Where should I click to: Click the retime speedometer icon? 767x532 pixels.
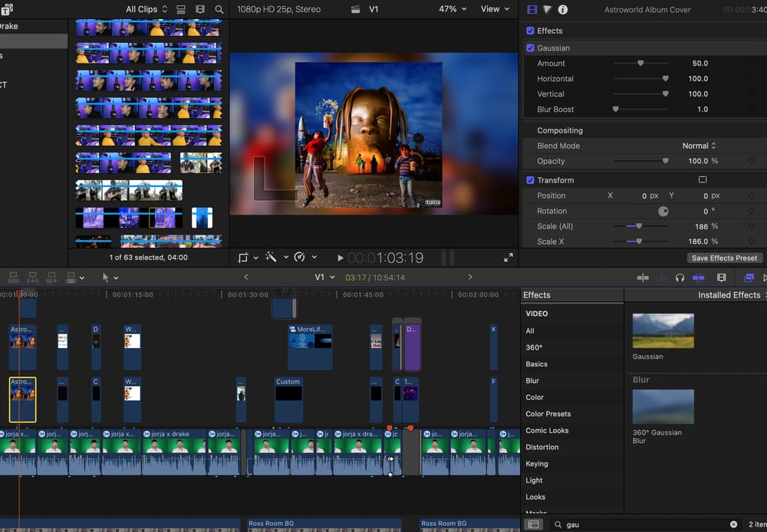(x=299, y=258)
